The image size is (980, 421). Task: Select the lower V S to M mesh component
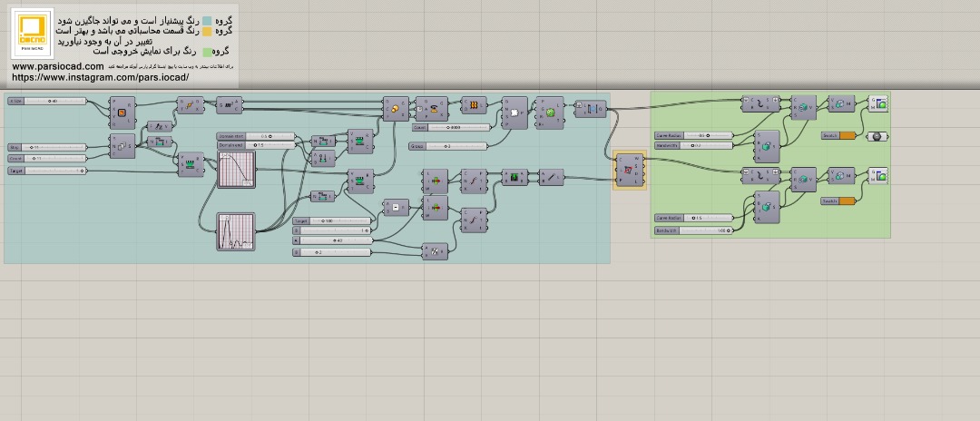click(x=841, y=175)
